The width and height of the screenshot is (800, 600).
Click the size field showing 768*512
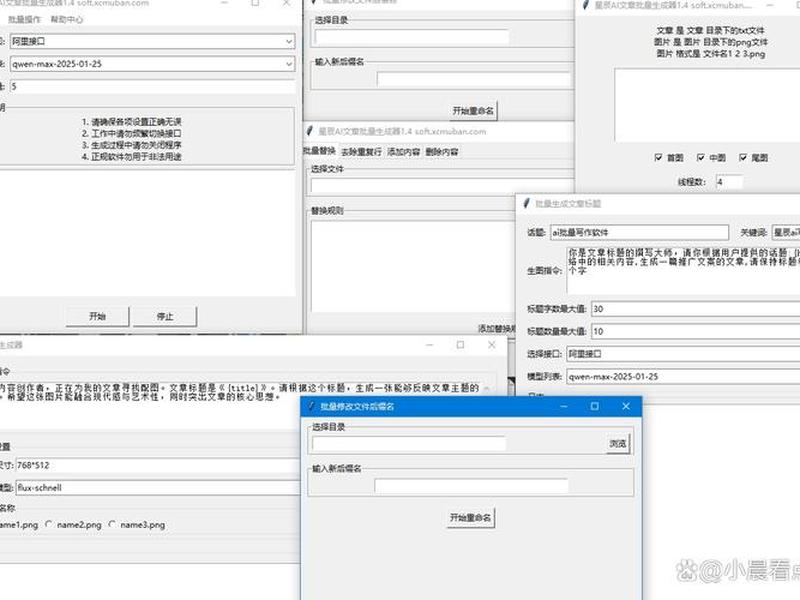tap(158, 465)
